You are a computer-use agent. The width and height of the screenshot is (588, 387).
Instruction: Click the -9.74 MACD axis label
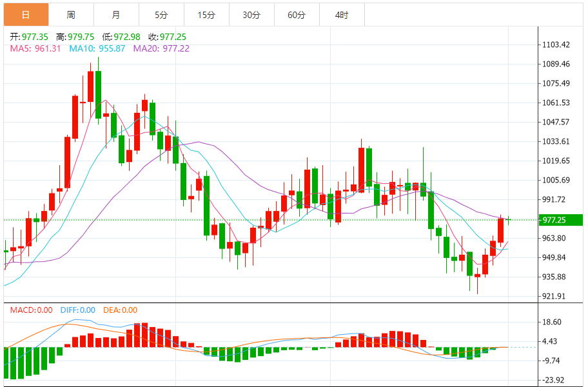pyautogui.click(x=551, y=361)
